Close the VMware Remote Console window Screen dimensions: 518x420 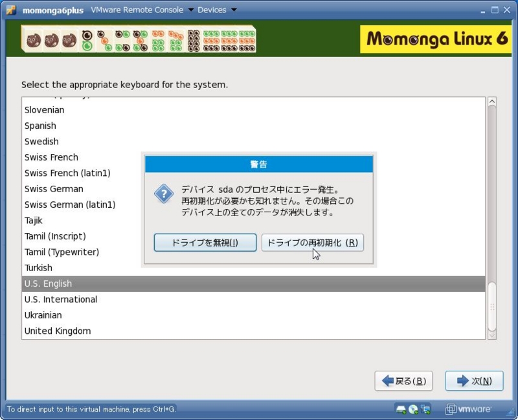click(x=507, y=10)
